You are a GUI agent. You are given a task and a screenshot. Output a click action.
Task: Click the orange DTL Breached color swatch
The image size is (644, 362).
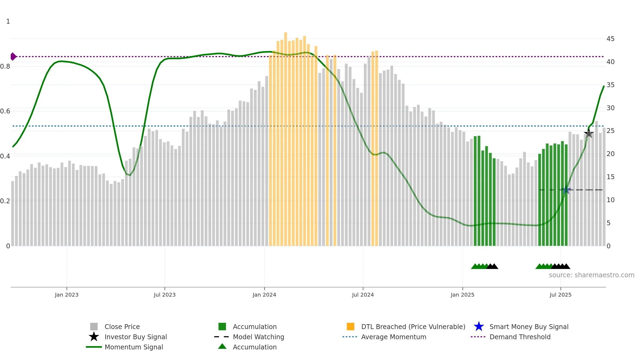[350, 327]
